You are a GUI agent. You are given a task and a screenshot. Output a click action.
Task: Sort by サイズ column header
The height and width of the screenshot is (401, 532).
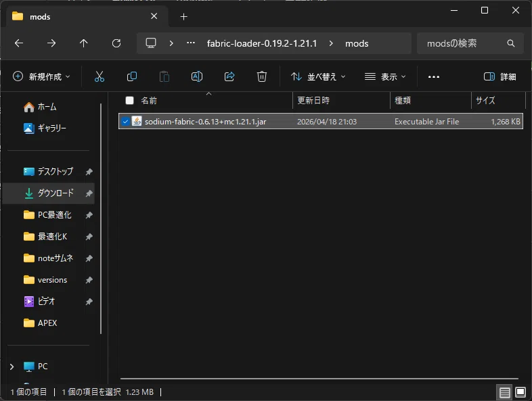pyautogui.click(x=485, y=100)
